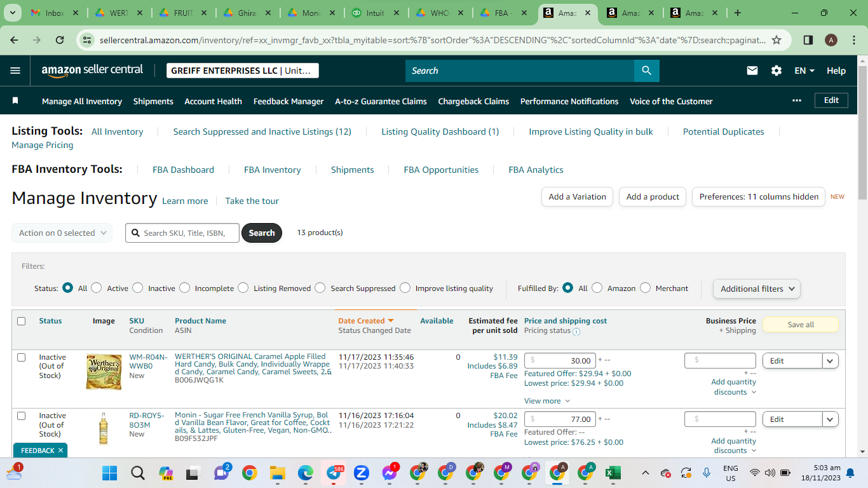Close the Feedback tab with its X

click(60, 451)
